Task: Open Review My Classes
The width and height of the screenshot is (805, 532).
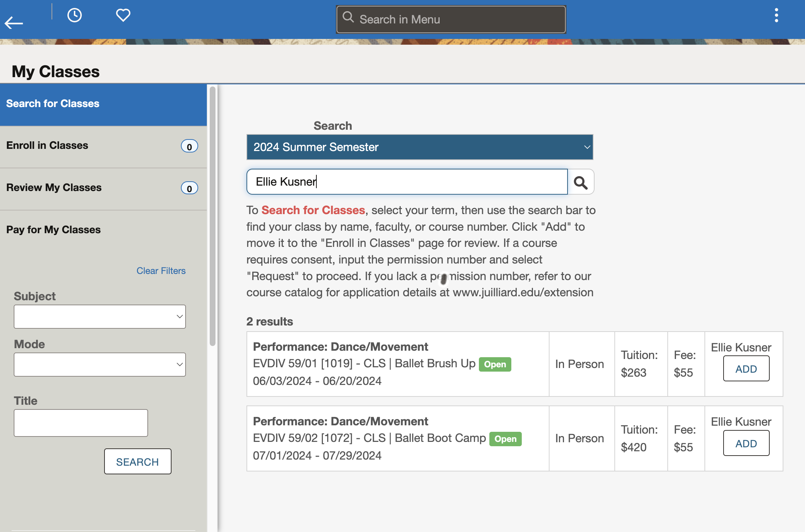Action: click(103, 189)
